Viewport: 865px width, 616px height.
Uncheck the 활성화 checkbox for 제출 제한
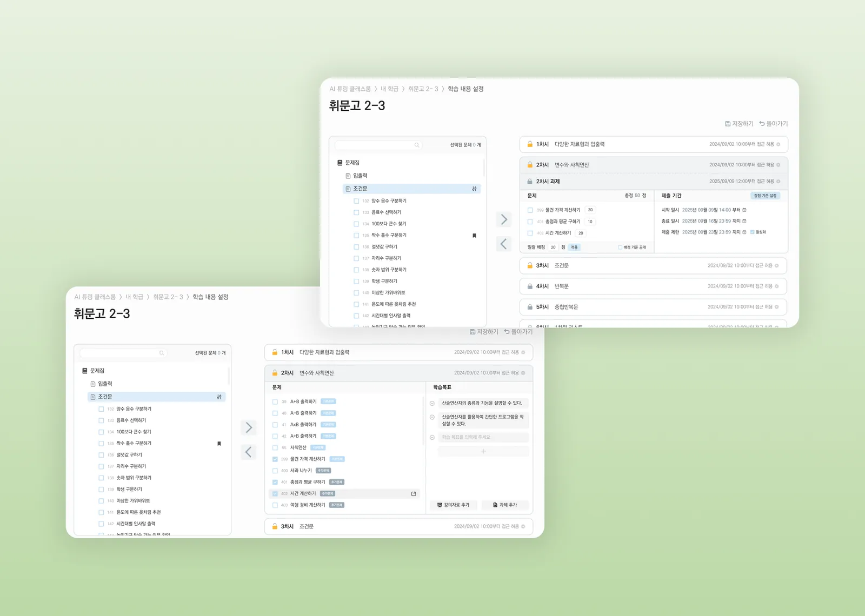[752, 232]
